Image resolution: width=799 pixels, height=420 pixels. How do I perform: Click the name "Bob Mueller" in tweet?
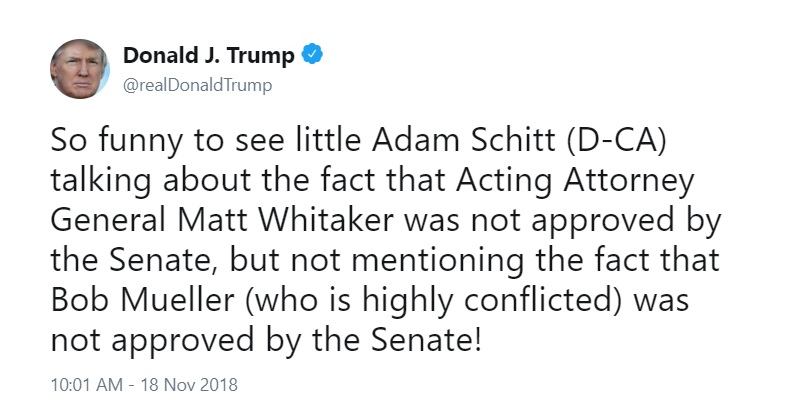pyautogui.click(x=142, y=300)
